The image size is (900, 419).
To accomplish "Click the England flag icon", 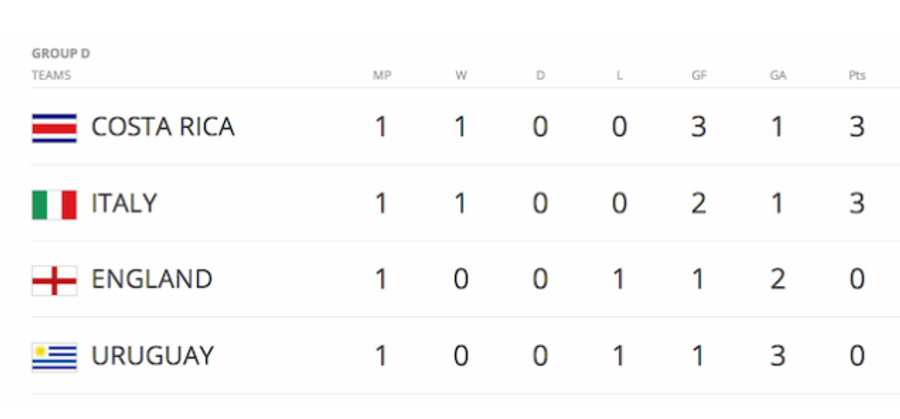I will (55, 281).
